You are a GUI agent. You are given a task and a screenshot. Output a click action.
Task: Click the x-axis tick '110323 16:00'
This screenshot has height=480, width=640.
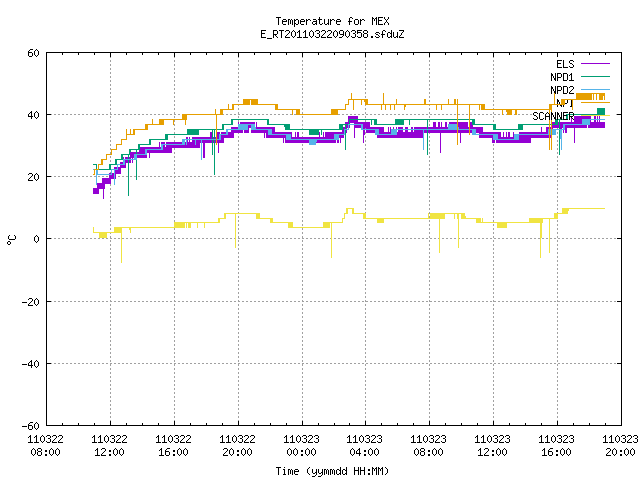(557, 446)
